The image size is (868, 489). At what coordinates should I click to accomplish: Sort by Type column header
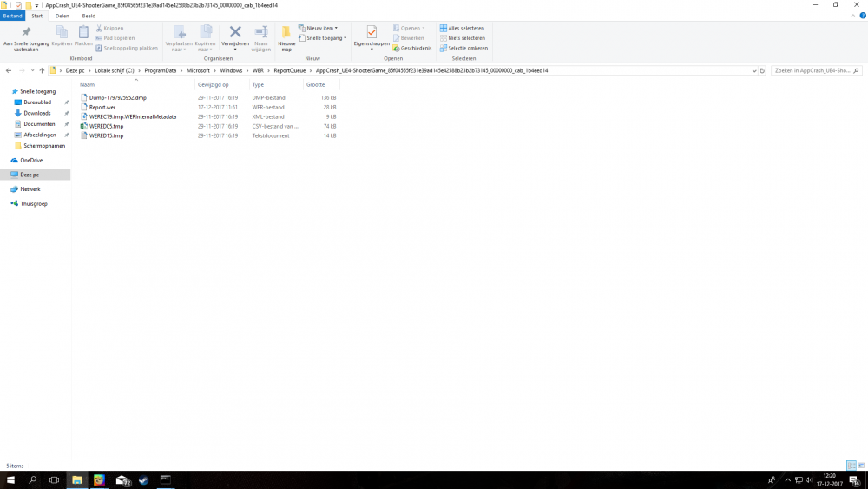(275, 85)
